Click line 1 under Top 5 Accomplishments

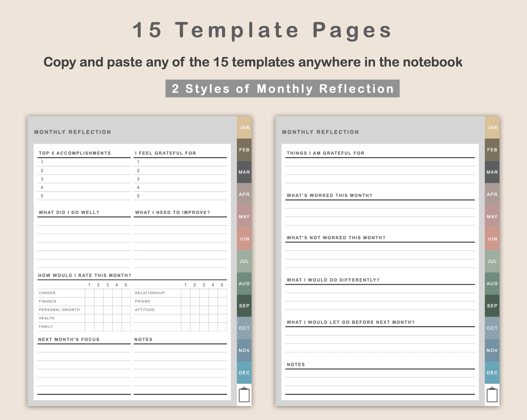coord(84,162)
